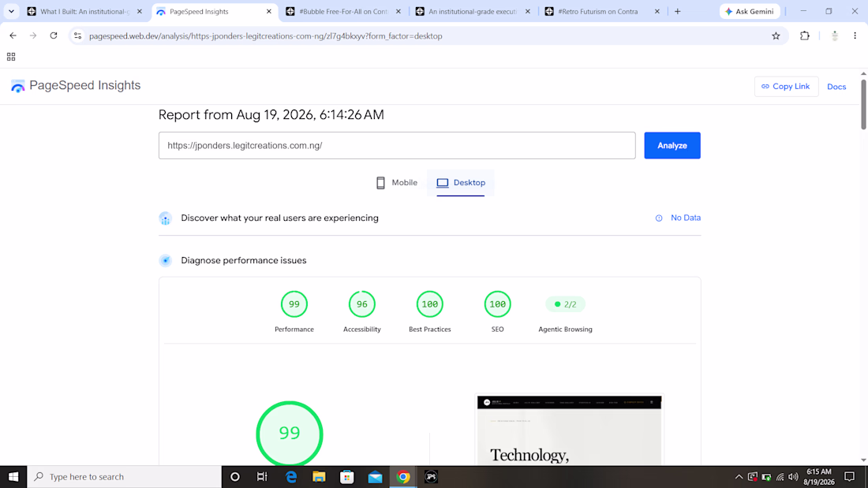This screenshot has height=488, width=868.
Task: Switch to the '#Bubble Free-For-All' tab
Action: click(343, 11)
